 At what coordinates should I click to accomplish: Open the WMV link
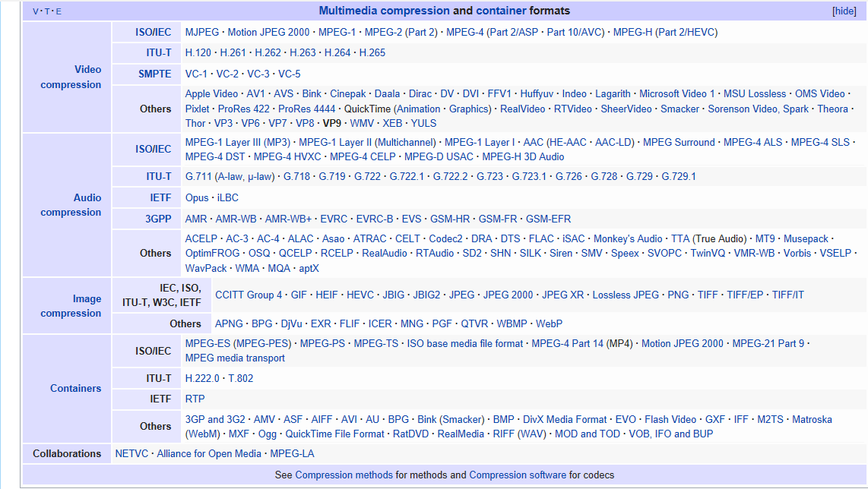[x=362, y=123]
